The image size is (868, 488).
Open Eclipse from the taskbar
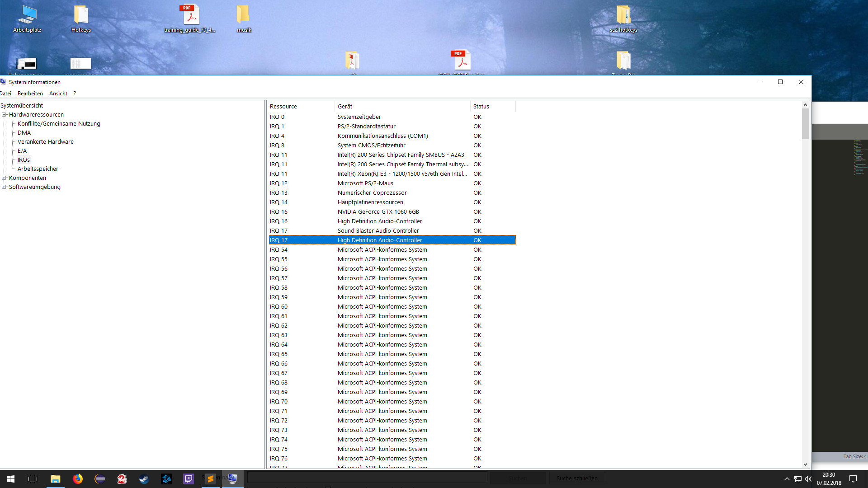tap(100, 479)
